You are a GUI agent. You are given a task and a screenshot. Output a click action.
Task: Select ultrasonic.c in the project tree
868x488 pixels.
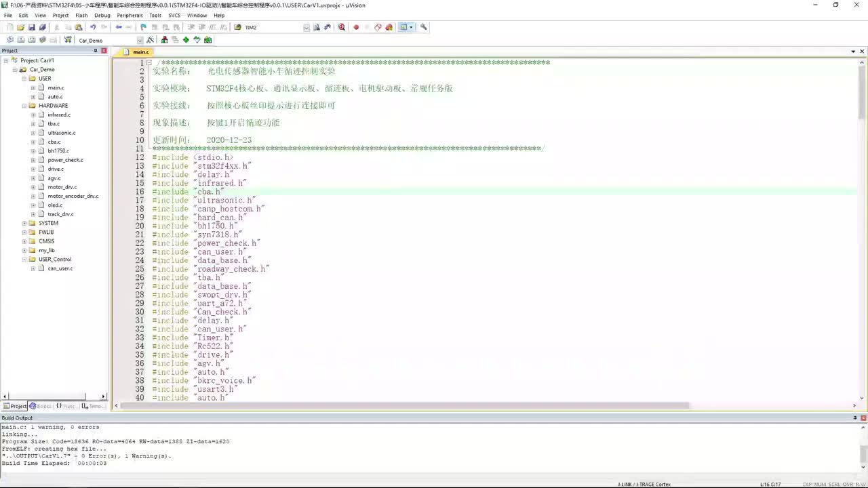(62, 133)
